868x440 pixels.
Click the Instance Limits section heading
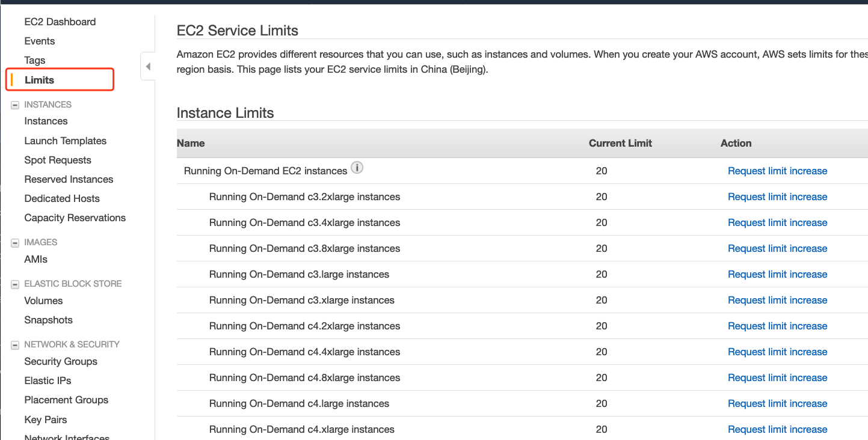[x=225, y=113]
